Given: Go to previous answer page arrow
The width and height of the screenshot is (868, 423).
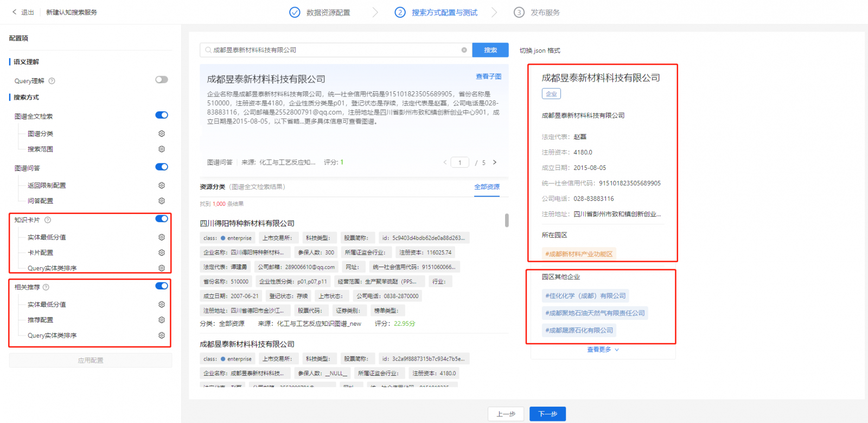Looking at the screenshot, I should 445,162.
